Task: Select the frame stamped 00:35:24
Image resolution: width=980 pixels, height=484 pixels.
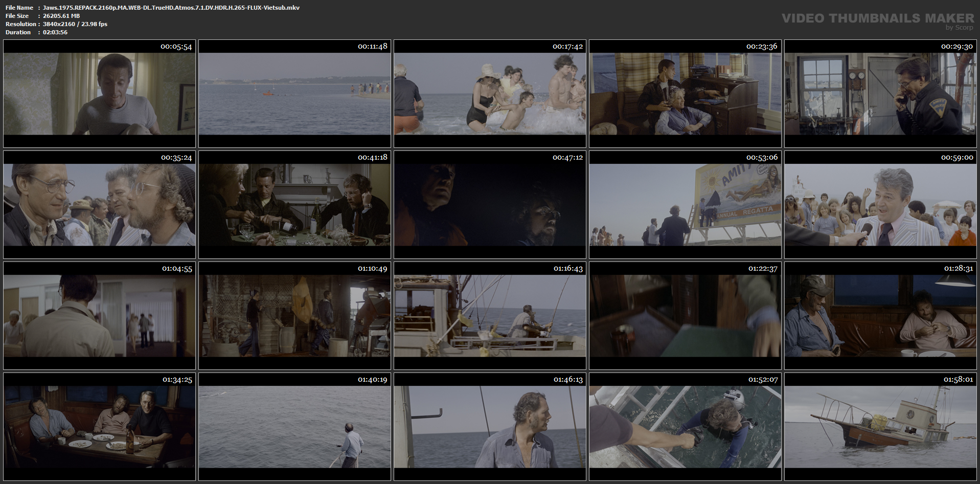Action: click(99, 205)
